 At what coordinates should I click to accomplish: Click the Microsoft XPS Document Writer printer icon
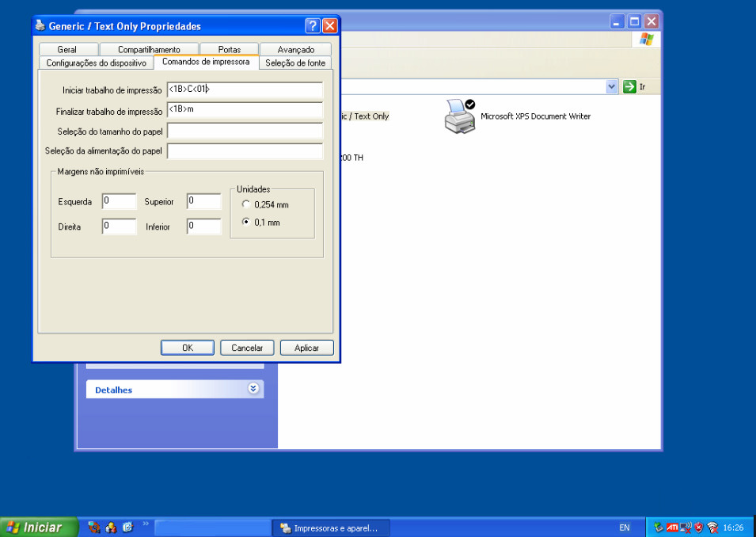tap(459, 116)
